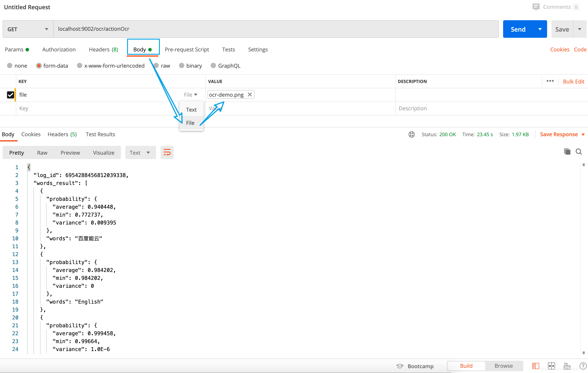This screenshot has height=373, width=588.
Task: Select File from the key type dropdown
Action: coord(190,123)
